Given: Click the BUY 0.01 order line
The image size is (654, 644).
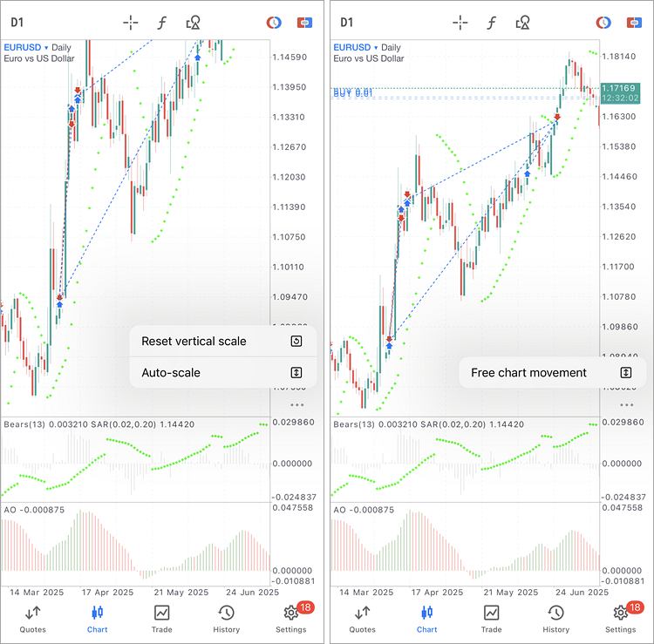Looking at the screenshot, I should click(x=353, y=92).
